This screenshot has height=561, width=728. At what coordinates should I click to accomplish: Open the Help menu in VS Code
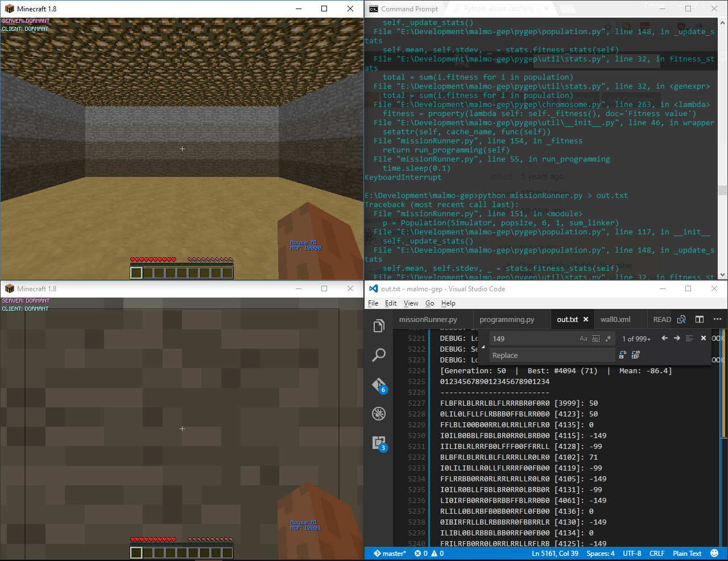(448, 303)
